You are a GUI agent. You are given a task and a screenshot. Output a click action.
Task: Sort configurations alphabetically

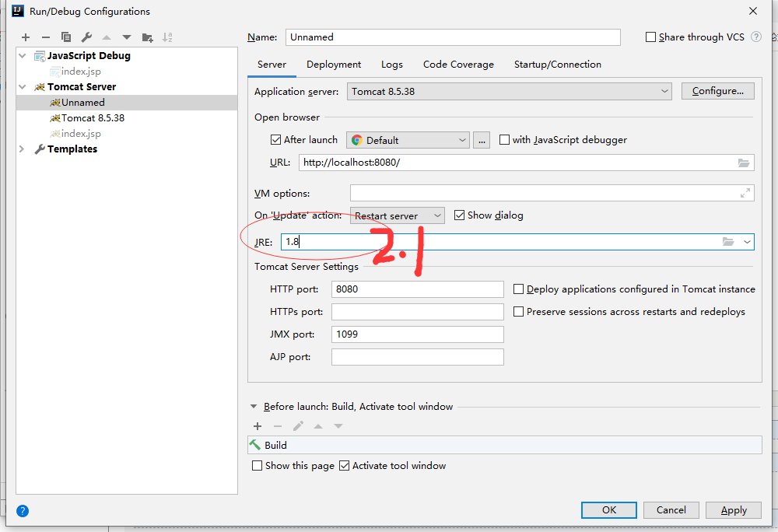coord(168,37)
